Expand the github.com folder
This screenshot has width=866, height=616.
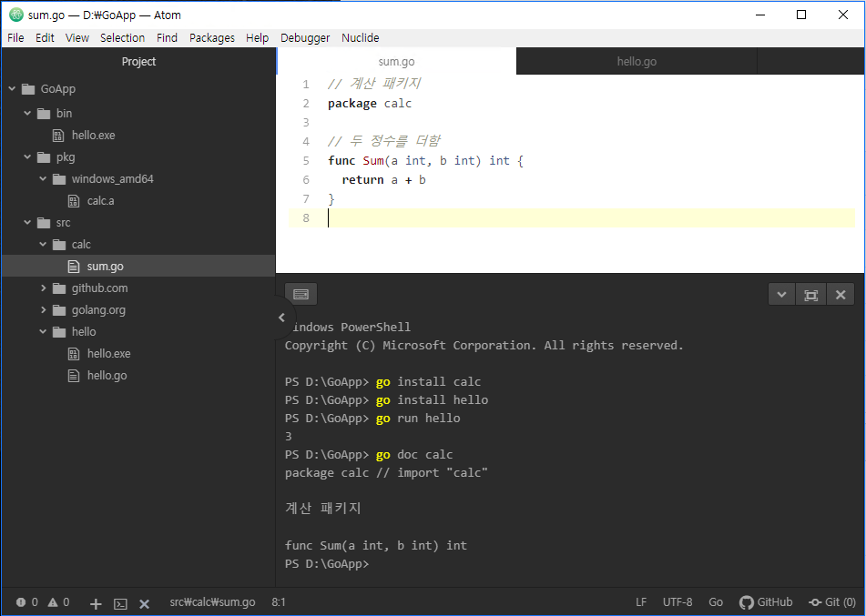(x=44, y=288)
